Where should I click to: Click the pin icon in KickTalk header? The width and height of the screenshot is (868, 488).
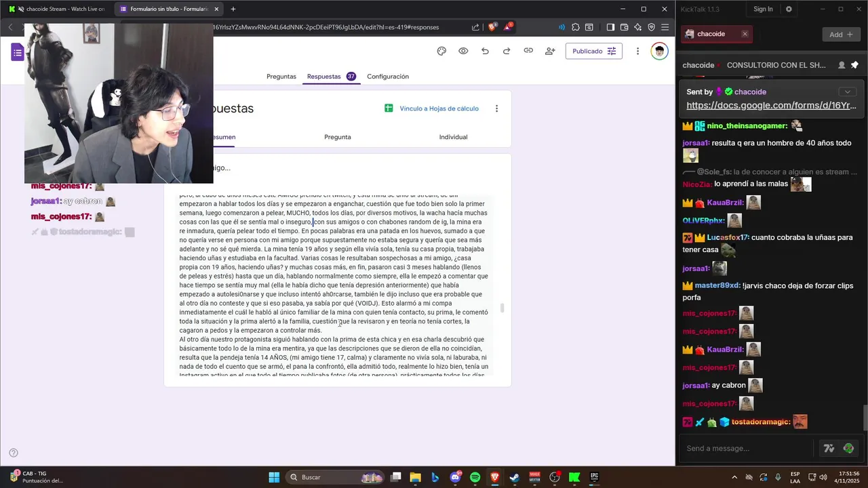point(854,65)
